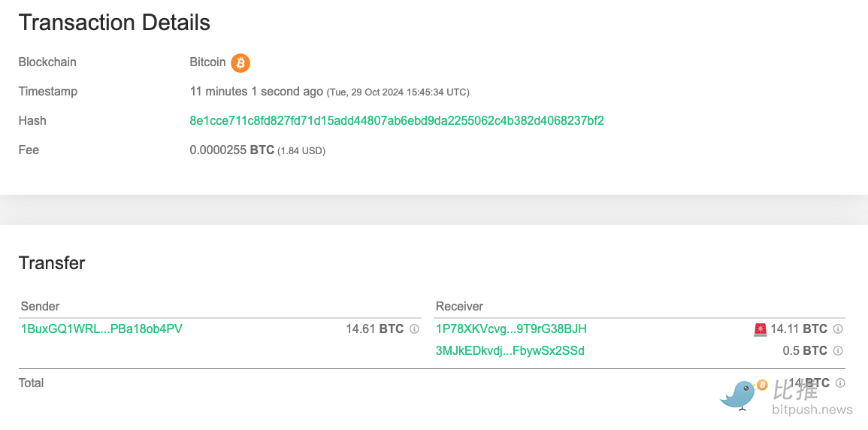868x430 pixels.
Task: Open receiver address 3MJkEDkvdj...FbywSx2SSd
Action: [x=510, y=350]
